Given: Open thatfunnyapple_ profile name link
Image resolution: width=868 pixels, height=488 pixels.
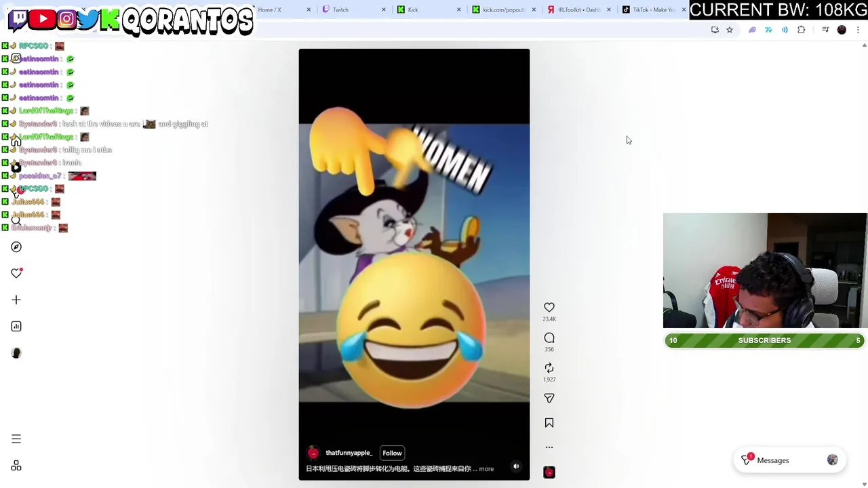Looking at the screenshot, I should click(x=349, y=453).
